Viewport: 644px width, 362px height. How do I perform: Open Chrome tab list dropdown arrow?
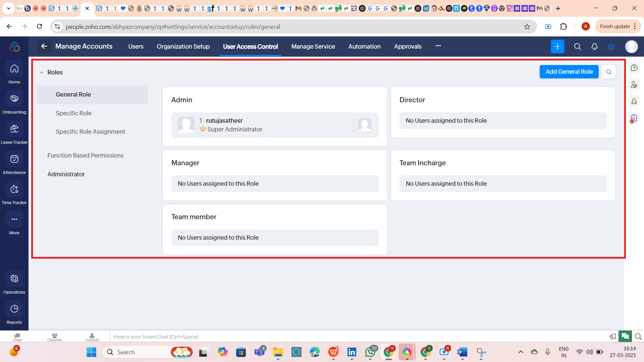pyautogui.click(x=9, y=8)
